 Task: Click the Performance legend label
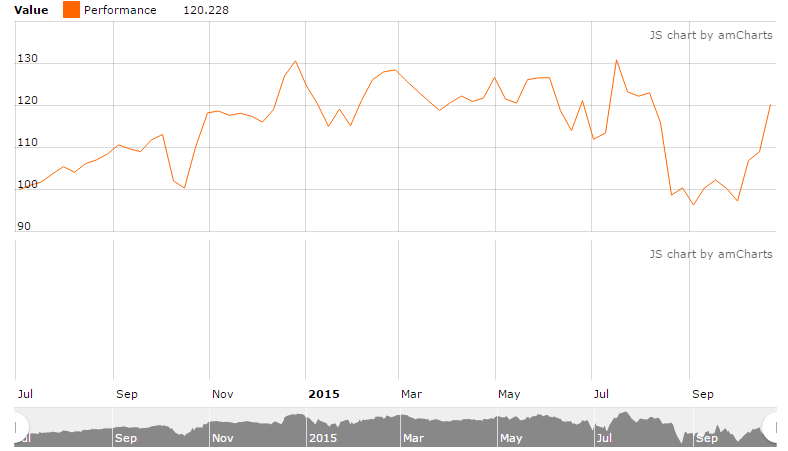[x=120, y=10]
